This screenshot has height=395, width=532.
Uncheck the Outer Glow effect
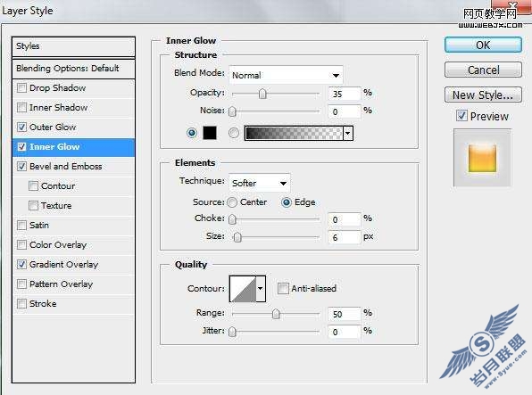point(21,128)
